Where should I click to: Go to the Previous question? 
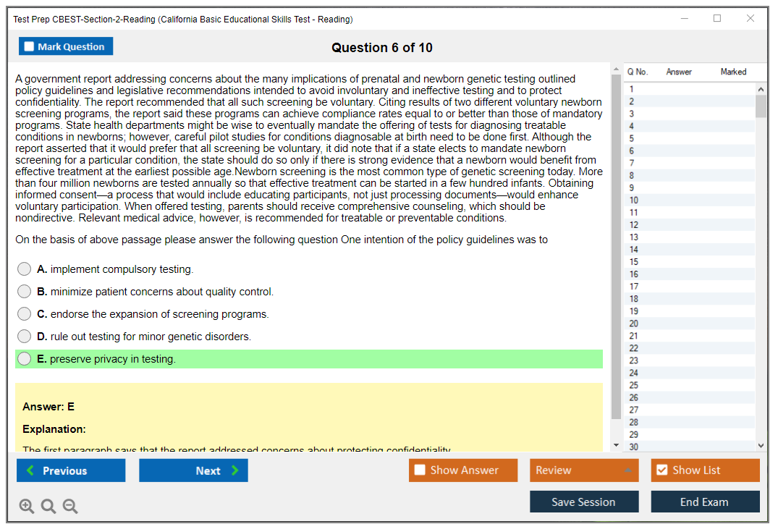point(71,470)
